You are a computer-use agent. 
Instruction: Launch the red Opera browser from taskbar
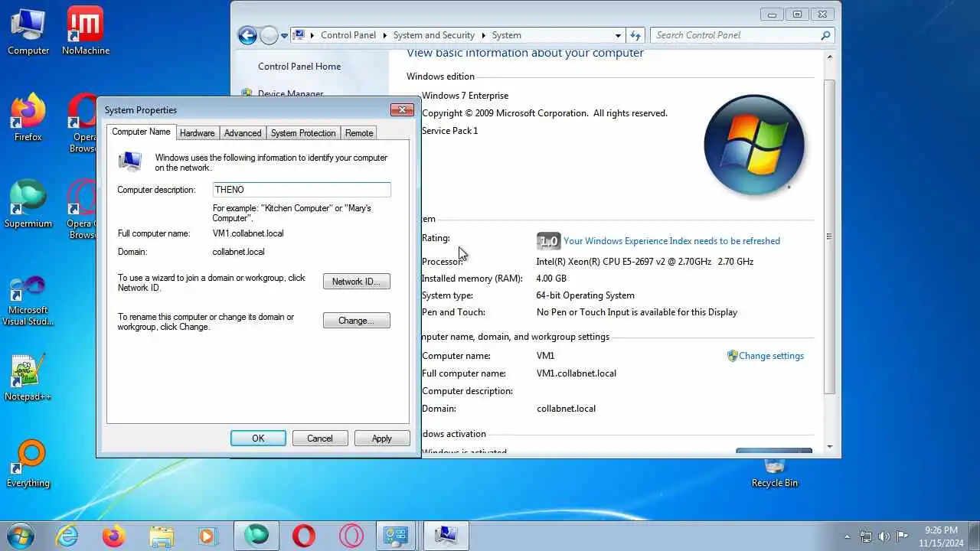click(304, 536)
